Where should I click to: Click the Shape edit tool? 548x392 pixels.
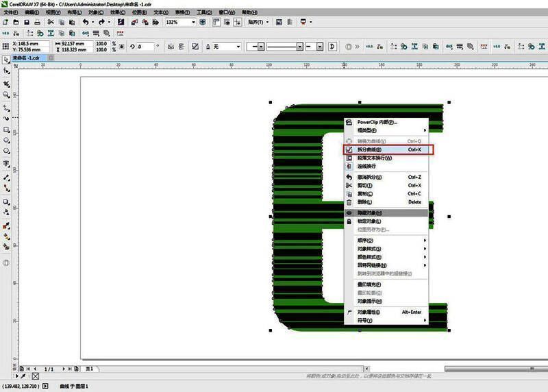point(6,71)
